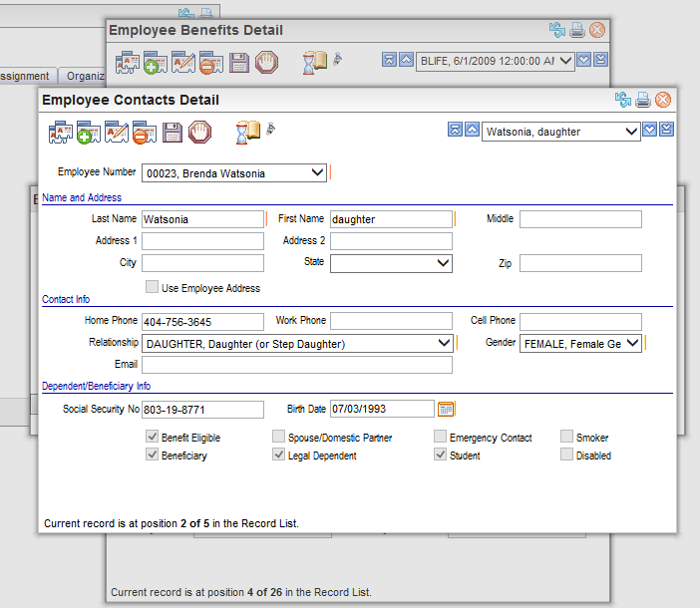Viewport: 700px width, 608px height.
Task: Open the Employee Number dropdown
Action: tap(234, 173)
